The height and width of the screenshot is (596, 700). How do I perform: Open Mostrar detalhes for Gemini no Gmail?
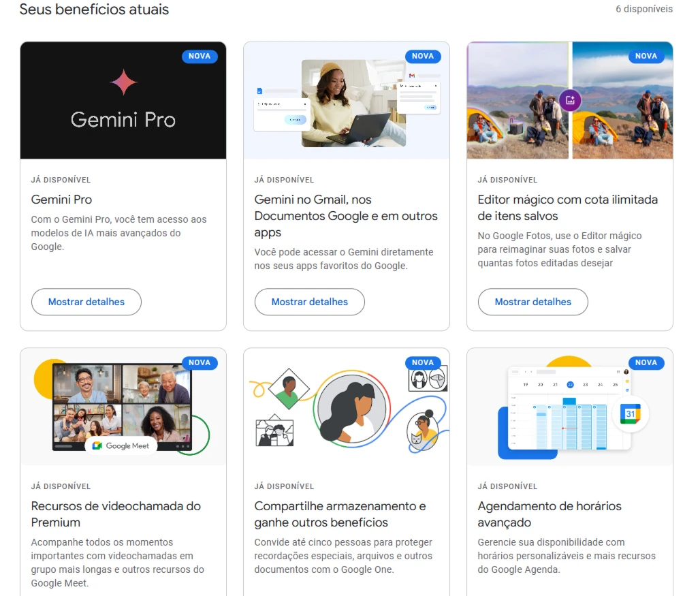point(309,302)
